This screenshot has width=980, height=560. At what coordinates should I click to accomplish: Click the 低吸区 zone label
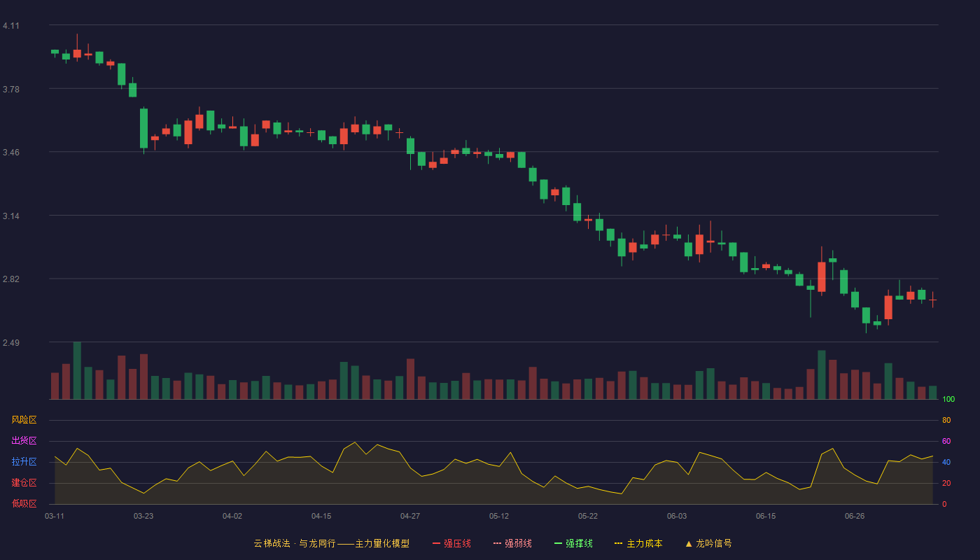pyautogui.click(x=24, y=503)
